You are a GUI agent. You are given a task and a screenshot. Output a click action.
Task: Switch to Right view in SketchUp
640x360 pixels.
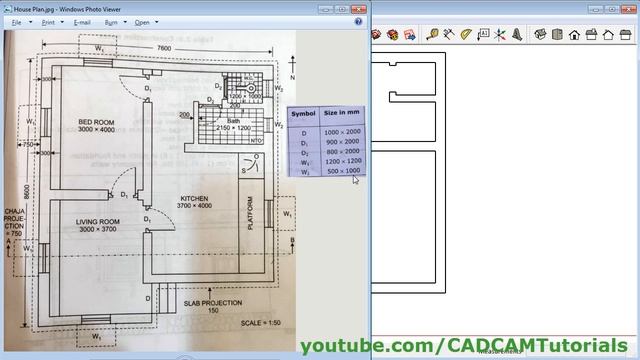(x=591, y=34)
